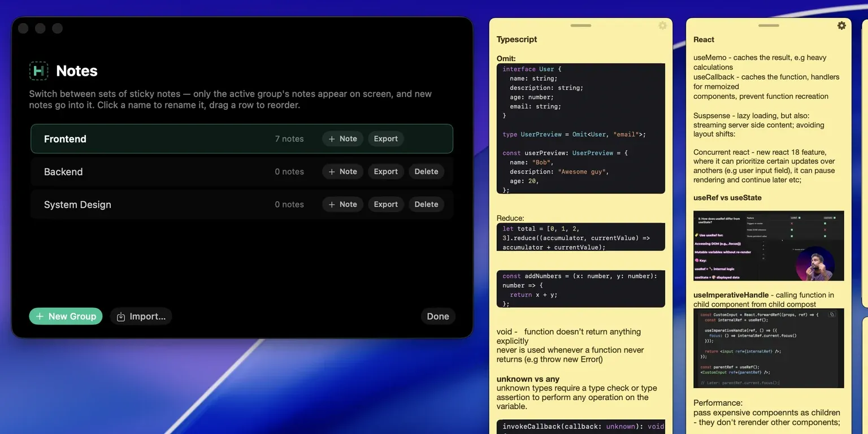Open the Import... dialog

point(141,316)
